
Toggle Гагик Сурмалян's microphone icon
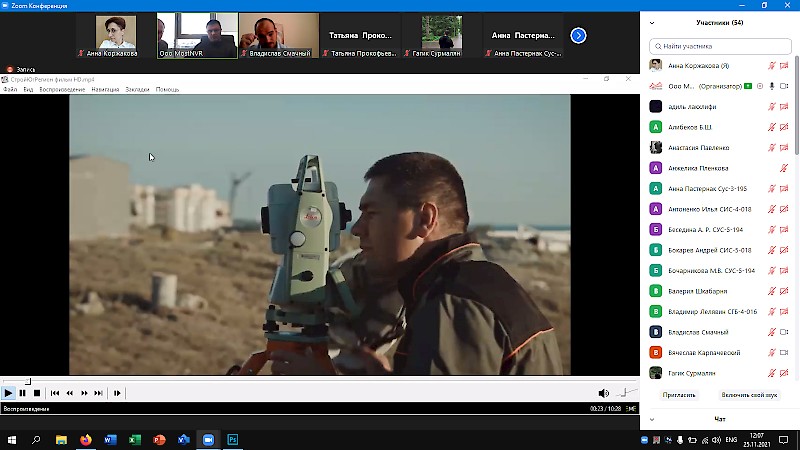(x=771, y=372)
